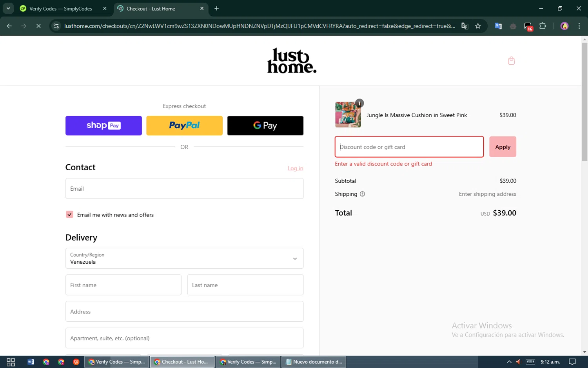Open the extension with red 16 badge

coord(528,26)
